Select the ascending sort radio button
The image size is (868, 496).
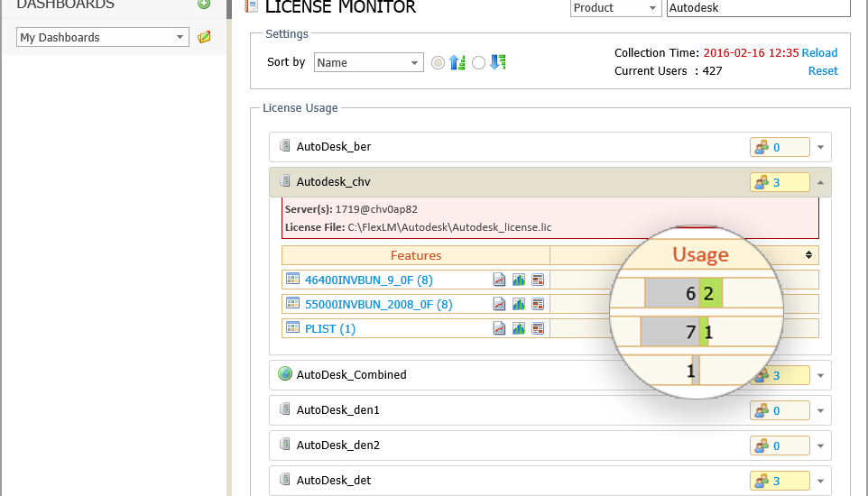[438, 62]
